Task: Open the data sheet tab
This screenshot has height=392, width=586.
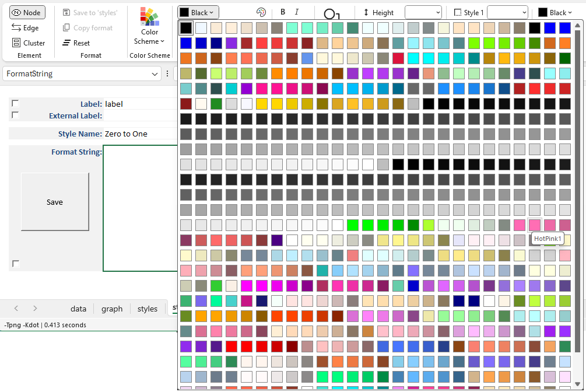Action: pos(78,309)
